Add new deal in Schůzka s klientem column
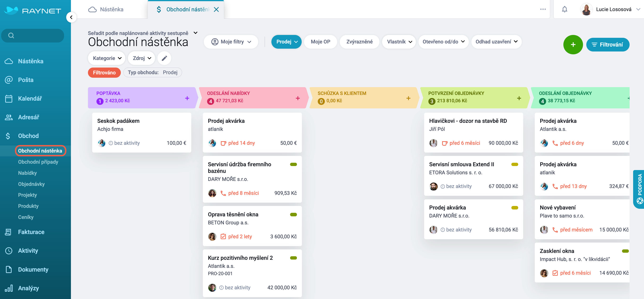644x299 pixels. 408,98
